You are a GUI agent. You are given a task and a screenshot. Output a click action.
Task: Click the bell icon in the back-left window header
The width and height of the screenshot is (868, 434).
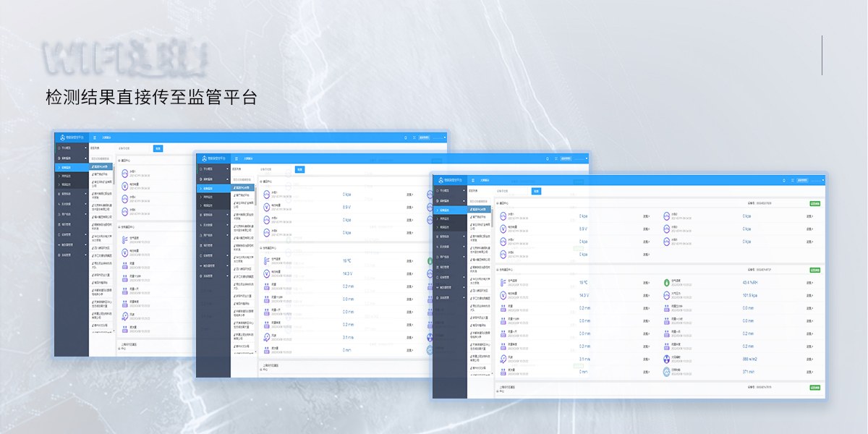click(406, 137)
